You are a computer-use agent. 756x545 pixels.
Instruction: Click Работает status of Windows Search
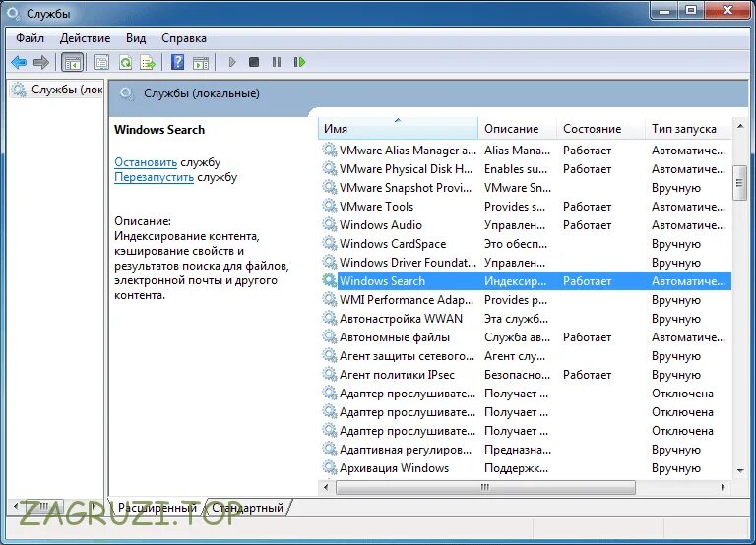tap(588, 281)
